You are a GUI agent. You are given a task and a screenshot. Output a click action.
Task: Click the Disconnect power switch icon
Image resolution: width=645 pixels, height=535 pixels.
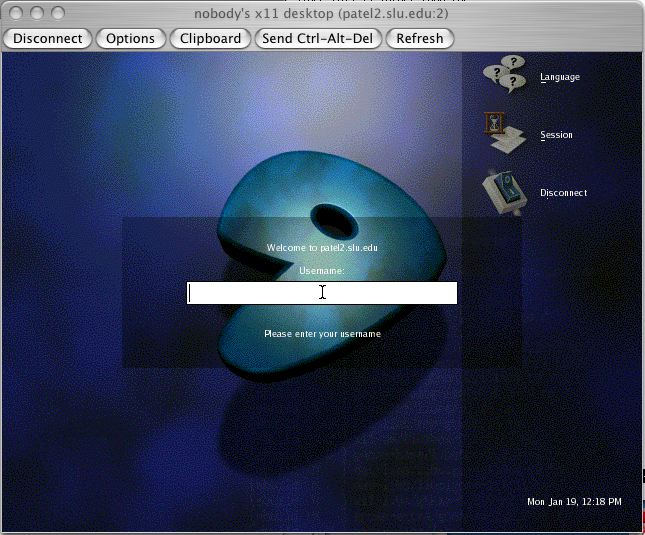pyautogui.click(x=505, y=192)
